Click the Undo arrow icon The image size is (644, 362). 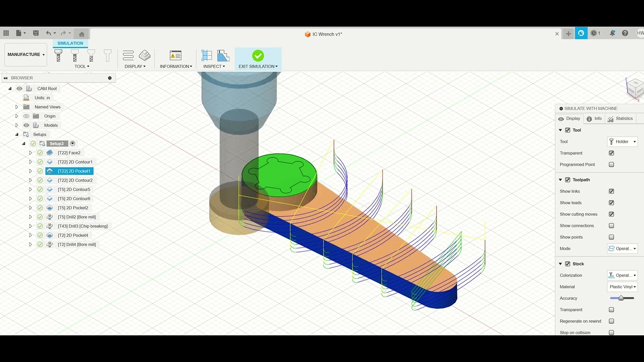click(x=49, y=33)
